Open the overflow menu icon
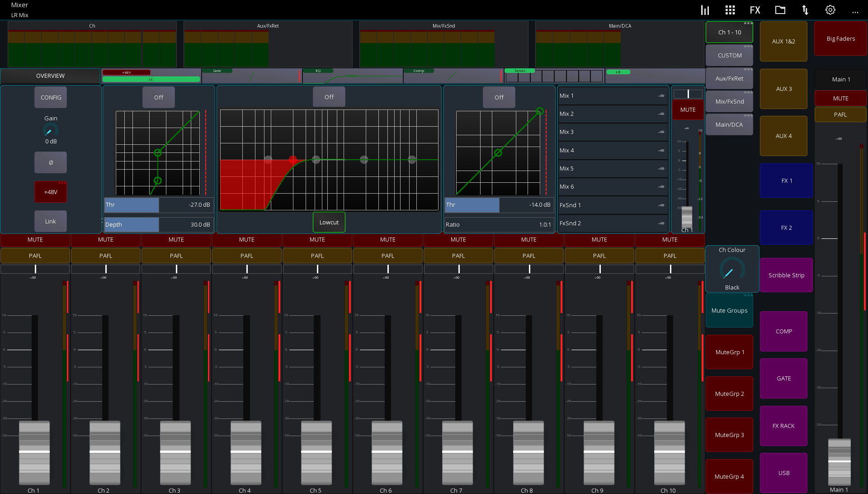This screenshot has width=868, height=494. (x=856, y=11)
